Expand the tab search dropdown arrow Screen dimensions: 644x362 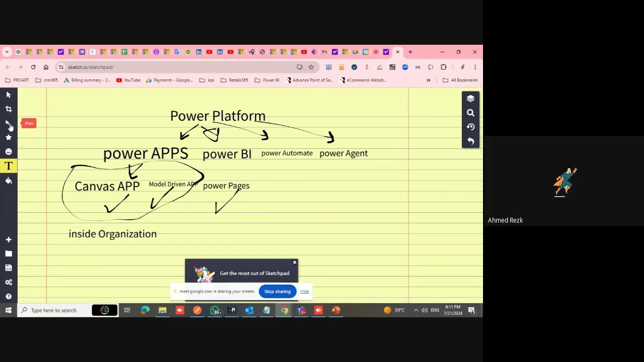coord(7,52)
